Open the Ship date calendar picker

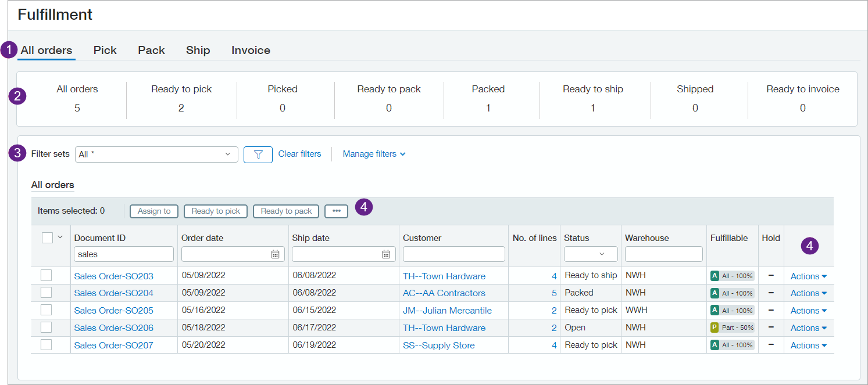(385, 254)
